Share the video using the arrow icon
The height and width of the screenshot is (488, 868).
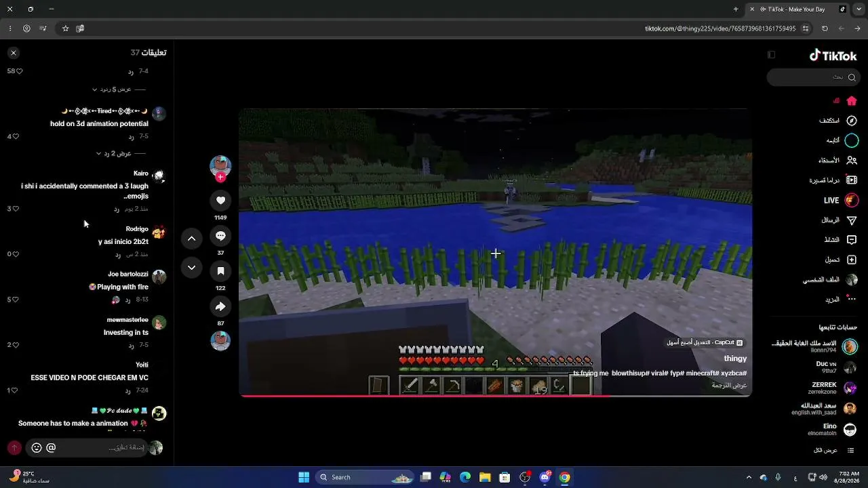click(x=220, y=306)
